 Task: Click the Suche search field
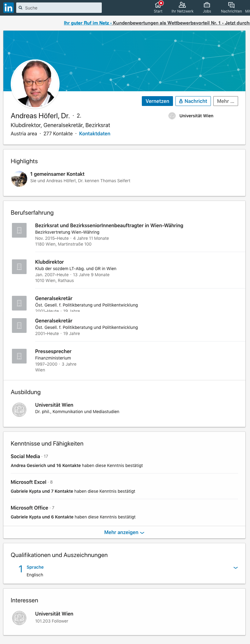click(x=59, y=8)
